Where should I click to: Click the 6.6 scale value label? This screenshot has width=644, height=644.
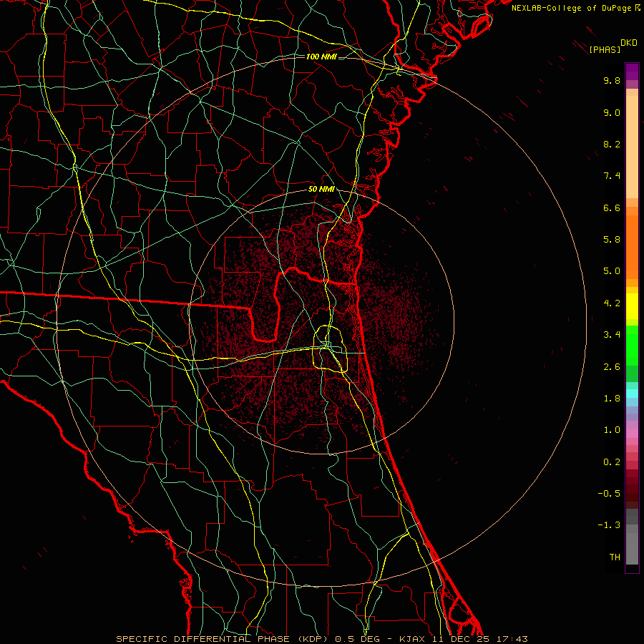tap(611, 208)
